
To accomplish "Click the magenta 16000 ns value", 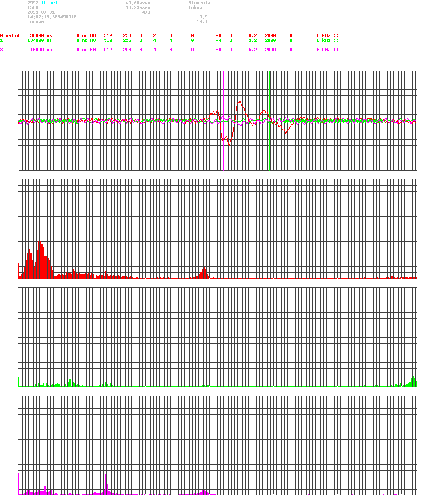I will pyautogui.click(x=41, y=50).
